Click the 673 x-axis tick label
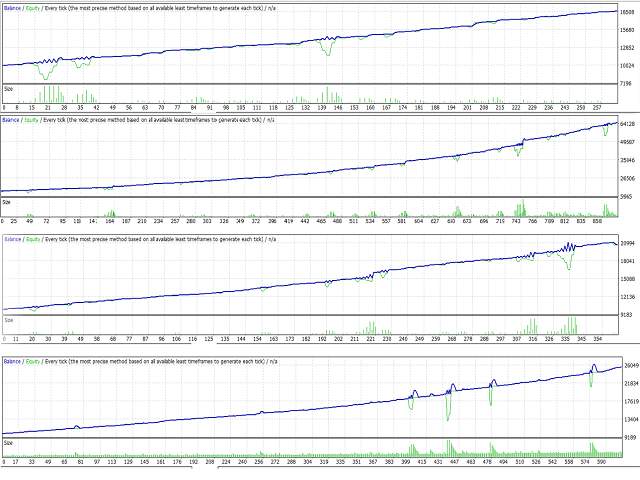 (x=467, y=221)
